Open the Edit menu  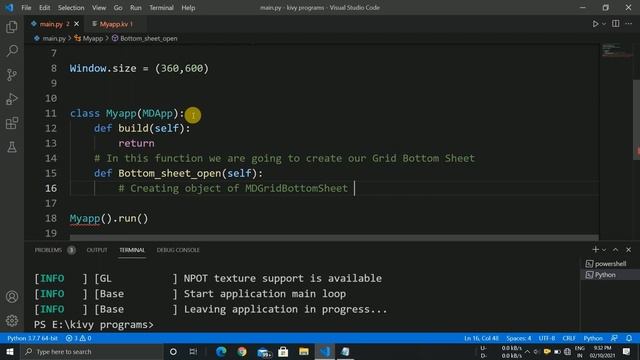click(x=44, y=8)
